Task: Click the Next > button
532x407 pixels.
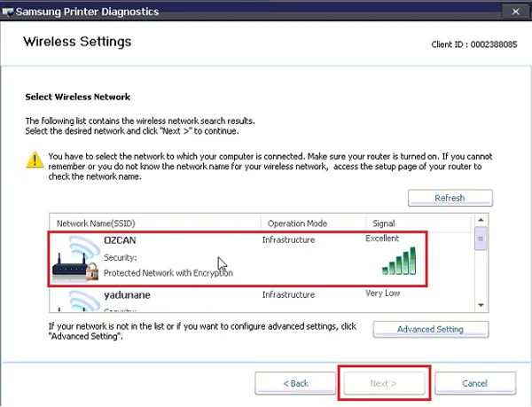Action: click(x=384, y=383)
